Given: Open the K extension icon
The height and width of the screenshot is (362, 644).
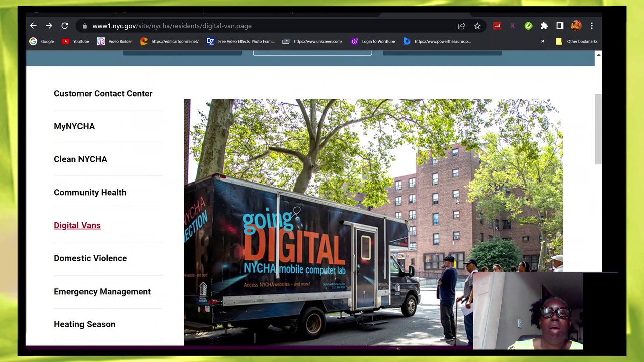Looking at the screenshot, I should 513,26.
